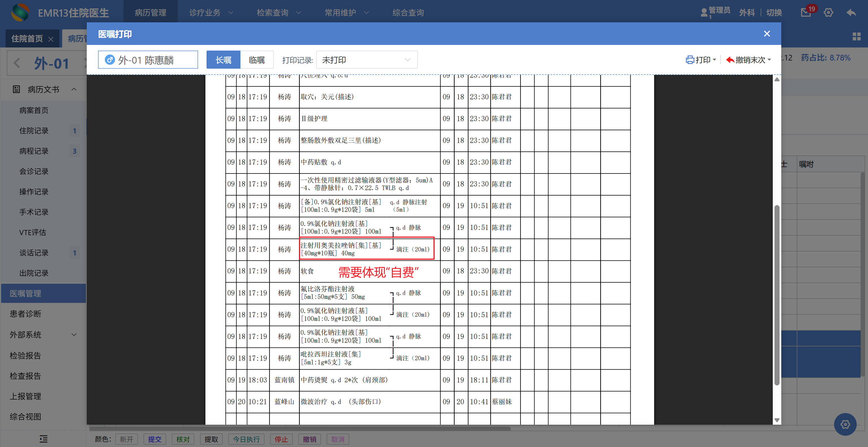Image resolution: width=868 pixels, height=447 pixels.
Task: Click the 停止 legend button
Action: point(281,439)
